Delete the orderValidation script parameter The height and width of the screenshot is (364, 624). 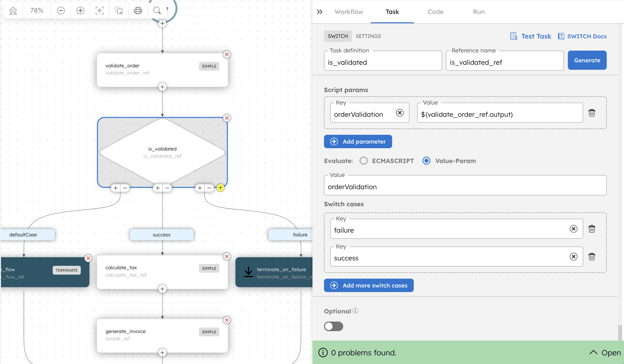[x=592, y=113]
